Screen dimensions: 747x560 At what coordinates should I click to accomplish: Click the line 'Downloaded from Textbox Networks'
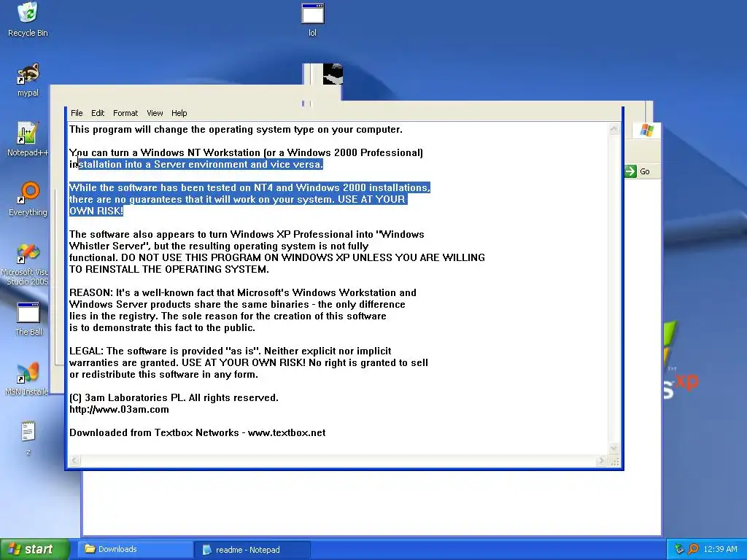pyautogui.click(x=198, y=433)
